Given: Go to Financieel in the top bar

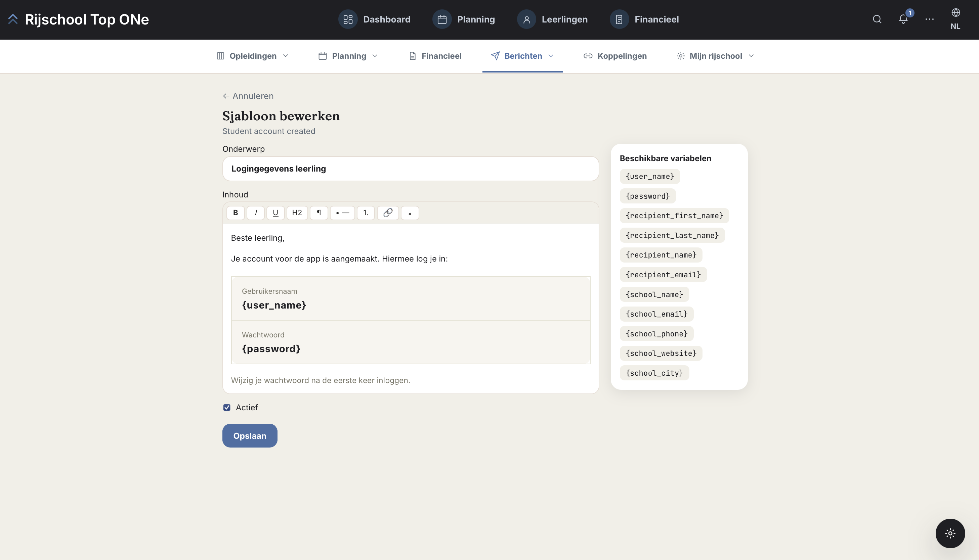Looking at the screenshot, I should 644,19.
